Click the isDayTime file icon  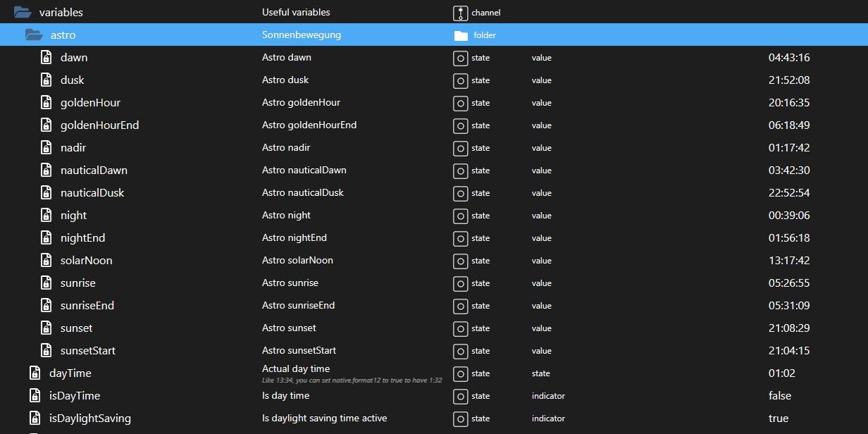[35, 396]
